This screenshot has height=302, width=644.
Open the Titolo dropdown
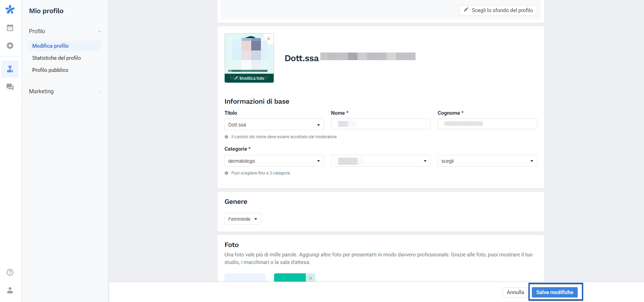tap(274, 124)
